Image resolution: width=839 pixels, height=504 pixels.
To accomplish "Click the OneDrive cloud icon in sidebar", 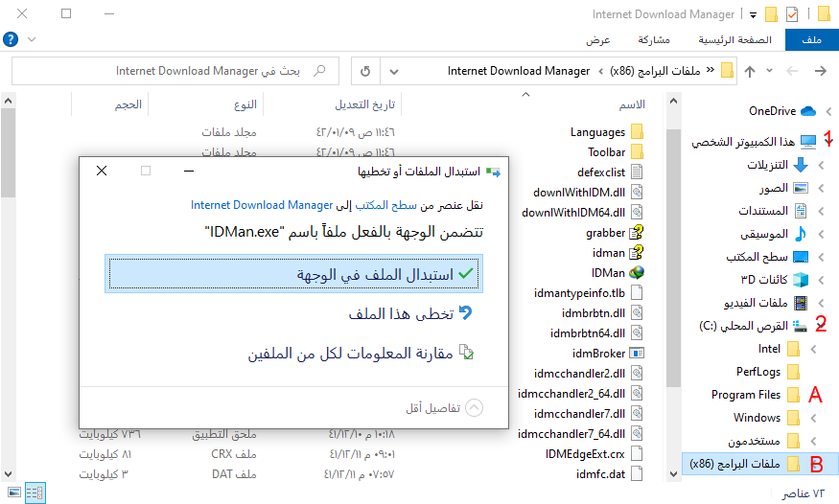I will tap(808, 110).
